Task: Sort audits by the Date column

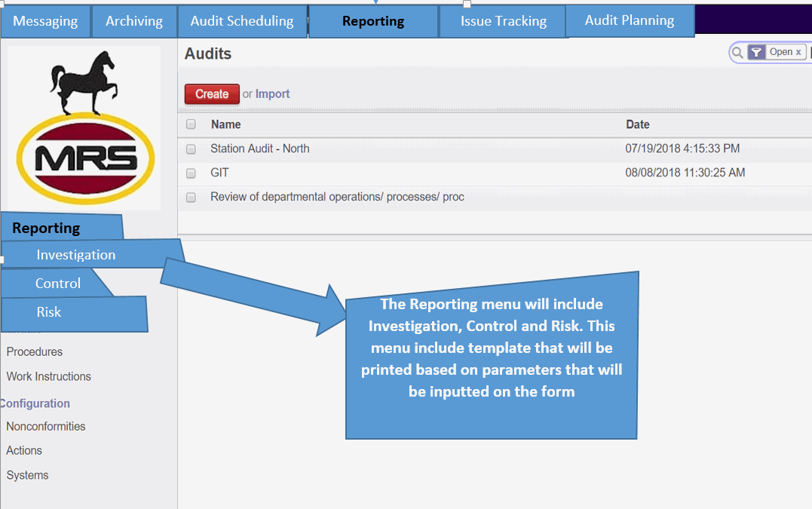Action: pyautogui.click(x=637, y=124)
